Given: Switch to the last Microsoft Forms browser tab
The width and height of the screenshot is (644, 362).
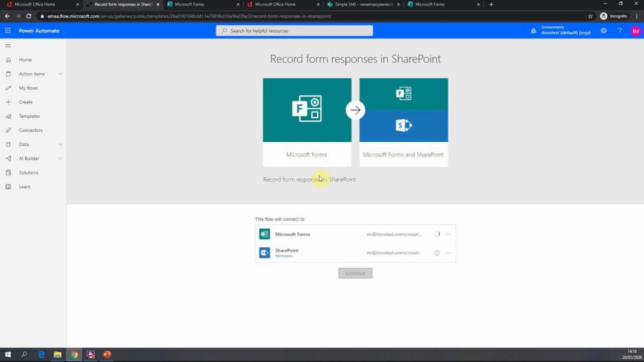Looking at the screenshot, I should pos(444,4).
